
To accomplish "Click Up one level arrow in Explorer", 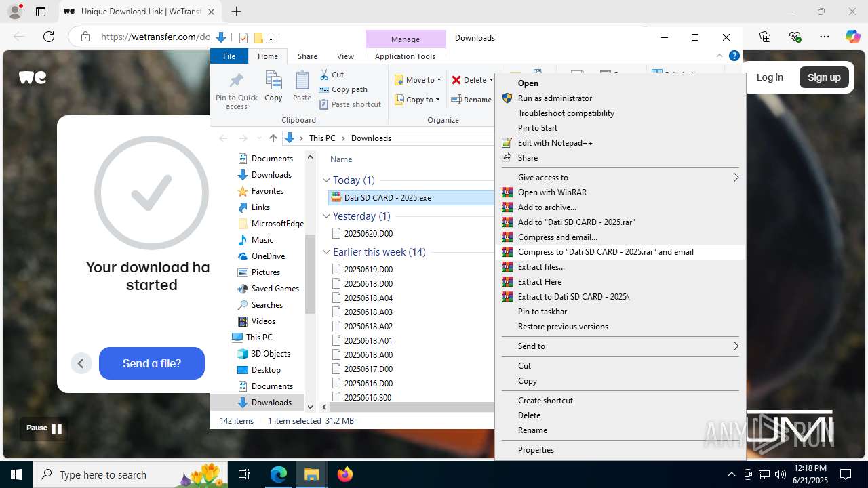I will [273, 138].
